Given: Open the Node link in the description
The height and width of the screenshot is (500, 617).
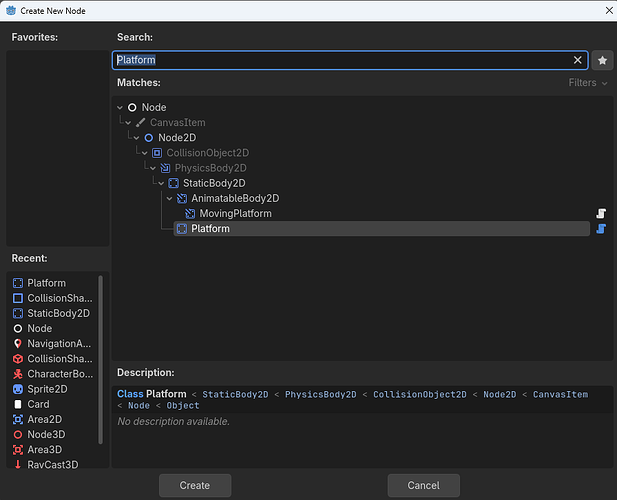Looking at the screenshot, I should tap(139, 406).
